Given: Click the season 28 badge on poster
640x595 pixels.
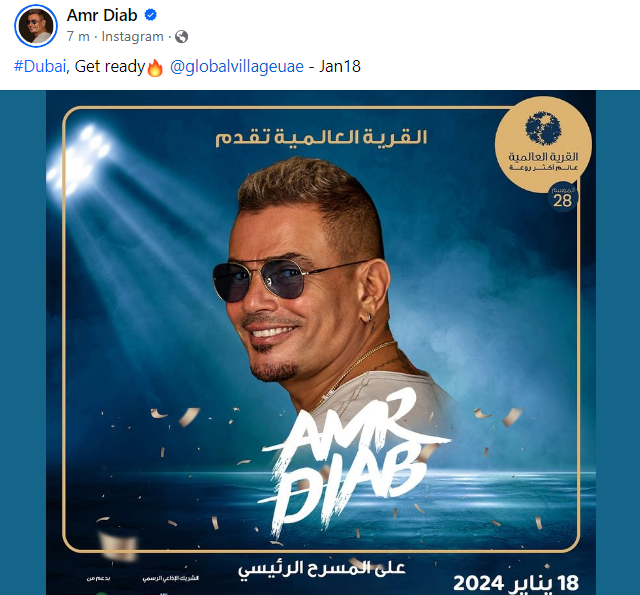Looking at the screenshot, I should coord(562,198).
